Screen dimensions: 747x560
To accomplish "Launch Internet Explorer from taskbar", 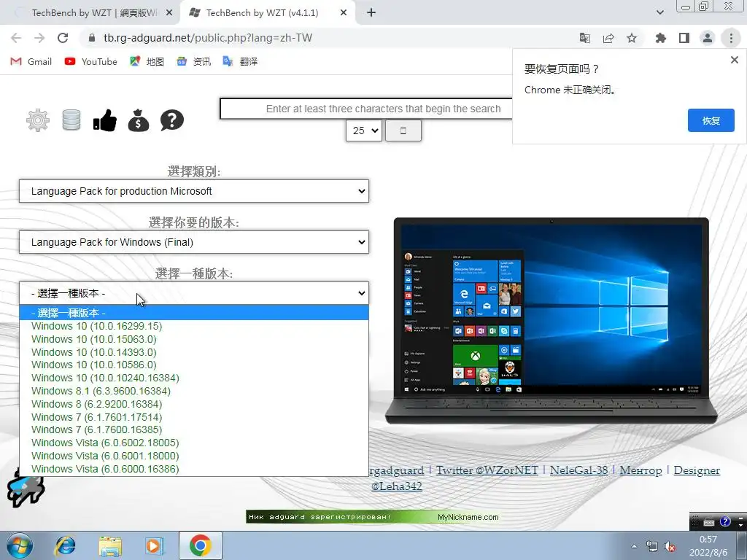I will coord(65,545).
